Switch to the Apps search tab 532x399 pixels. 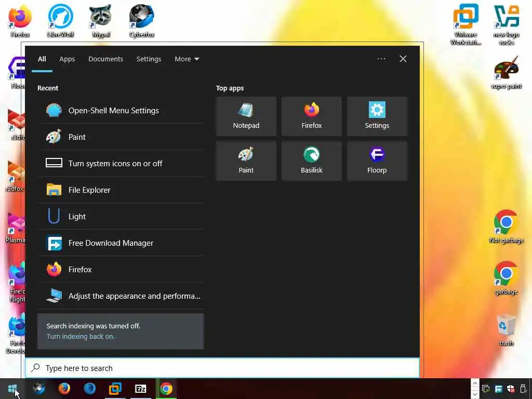tap(67, 59)
